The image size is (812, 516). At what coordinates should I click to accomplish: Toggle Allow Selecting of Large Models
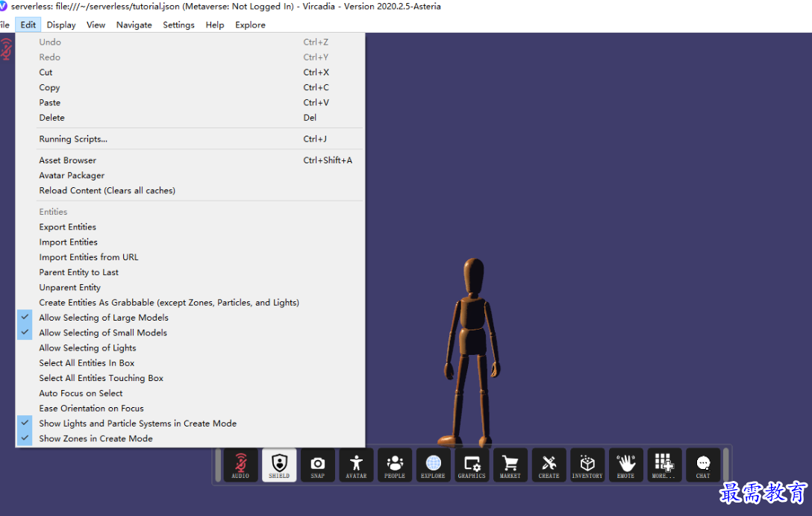pyautogui.click(x=190, y=317)
